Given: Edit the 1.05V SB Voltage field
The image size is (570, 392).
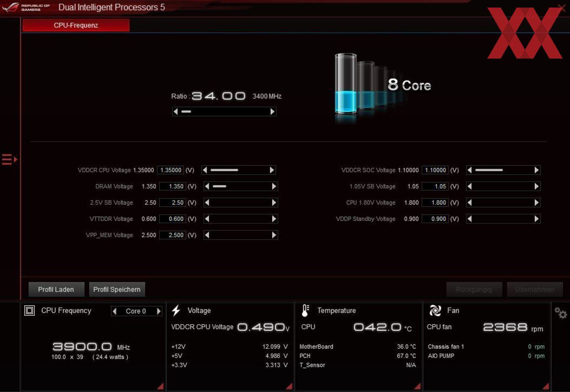Looking at the screenshot, I should click(x=435, y=187).
